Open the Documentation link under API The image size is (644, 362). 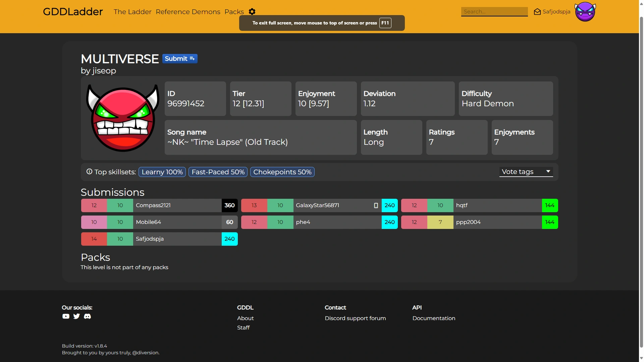[x=433, y=318]
